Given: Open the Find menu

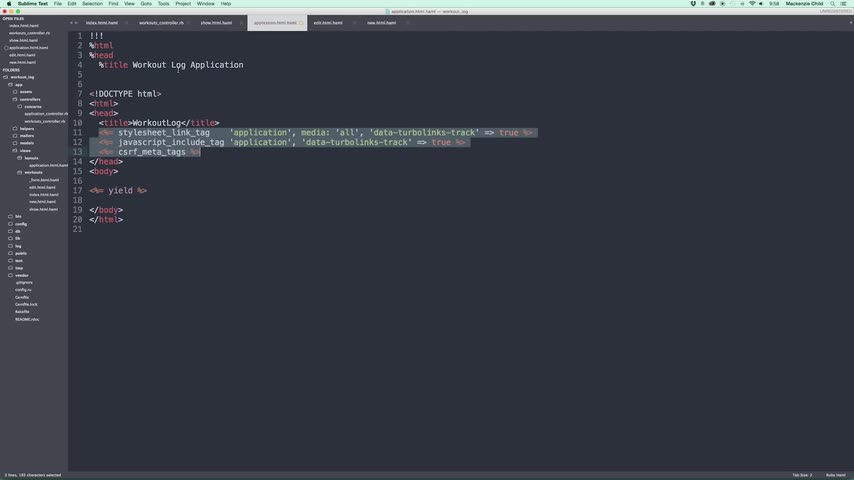Looking at the screenshot, I should [113, 4].
